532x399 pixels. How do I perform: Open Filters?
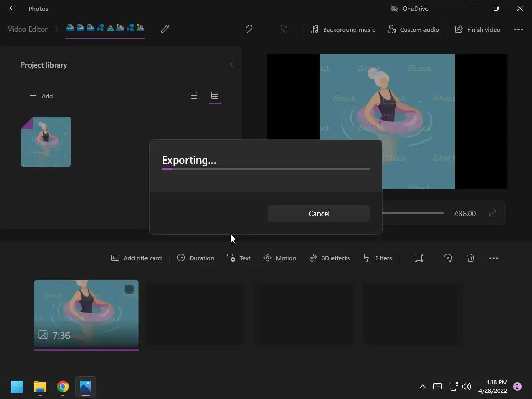click(x=378, y=258)
